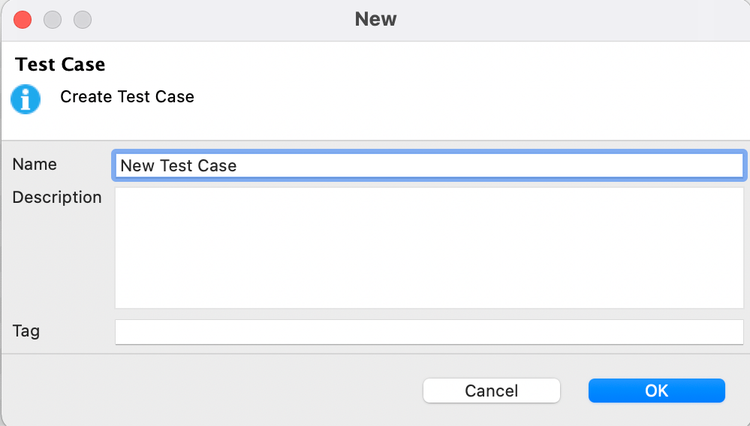Click the "Create Test Case" message text
This screenshot has height=426, width=750.
[x=127, y=97]
